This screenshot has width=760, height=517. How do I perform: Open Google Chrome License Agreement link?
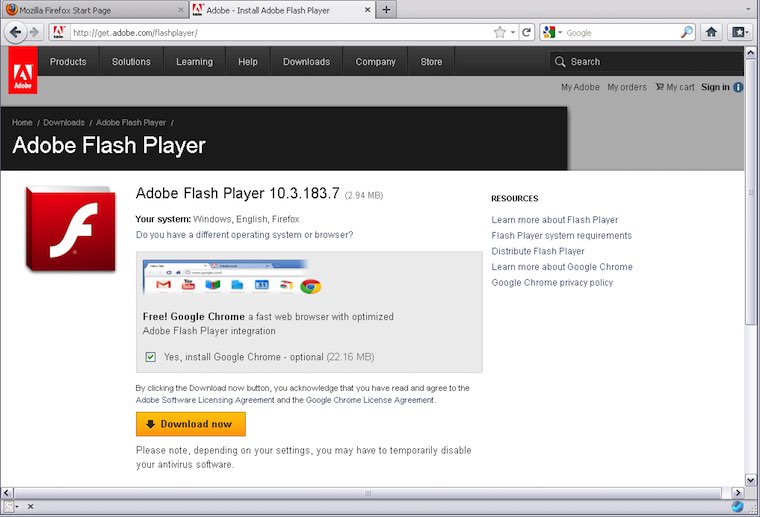[x=370, y=400]
